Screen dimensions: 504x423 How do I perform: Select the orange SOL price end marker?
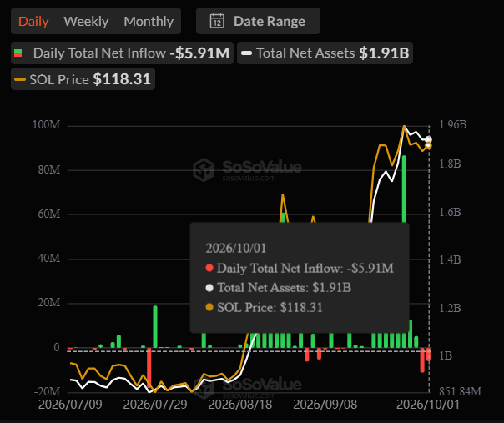tap(428, 146)
